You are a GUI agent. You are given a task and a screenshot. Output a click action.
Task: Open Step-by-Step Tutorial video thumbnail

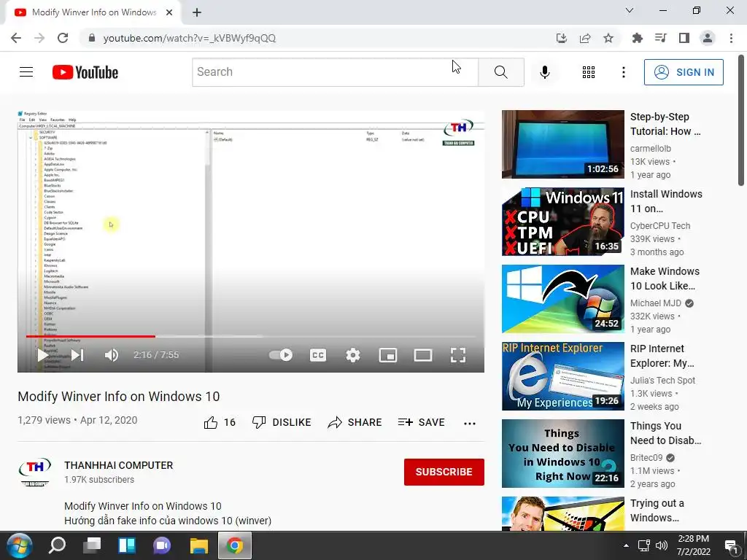click(562, 144)
